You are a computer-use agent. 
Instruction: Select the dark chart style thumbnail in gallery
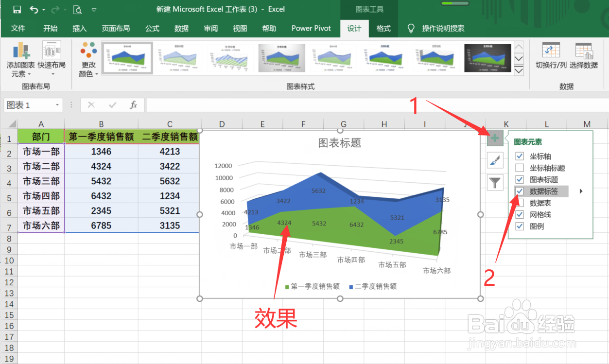click(x=487, y=57)
